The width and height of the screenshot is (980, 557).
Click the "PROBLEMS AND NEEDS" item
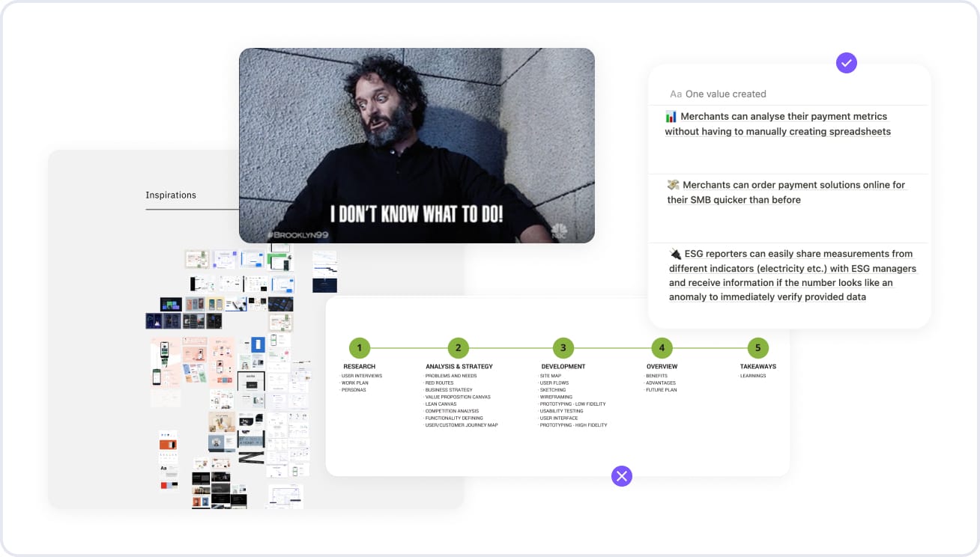click(x=450, y=376)
